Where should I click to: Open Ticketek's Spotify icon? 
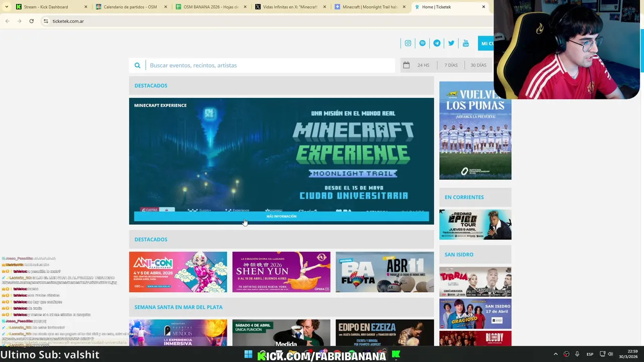coord(423,43)
